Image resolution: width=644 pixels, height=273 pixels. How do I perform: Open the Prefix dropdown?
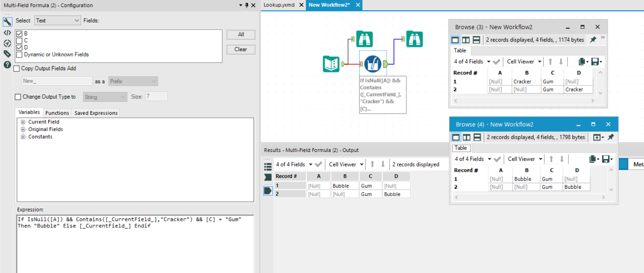pos(133,81)
